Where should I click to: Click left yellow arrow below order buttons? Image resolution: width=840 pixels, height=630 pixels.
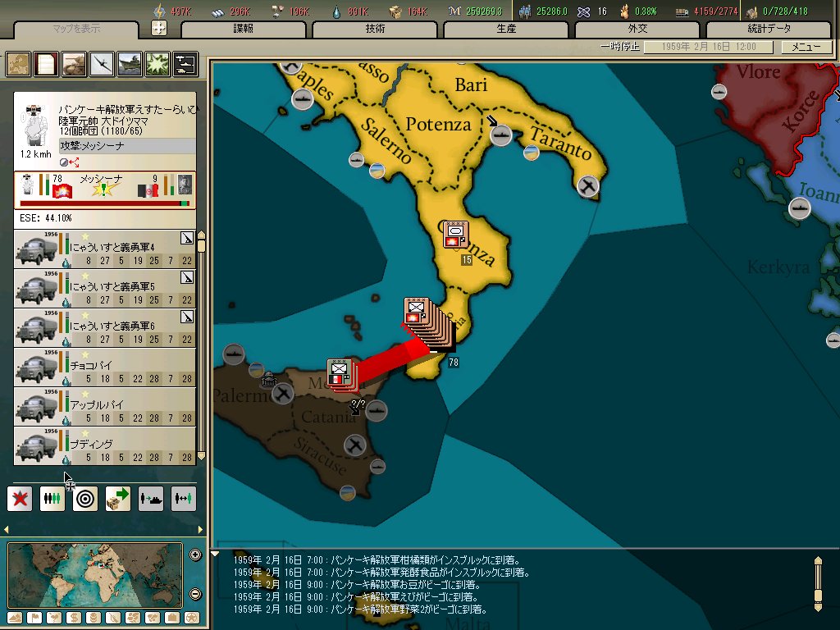pos(6,529)
